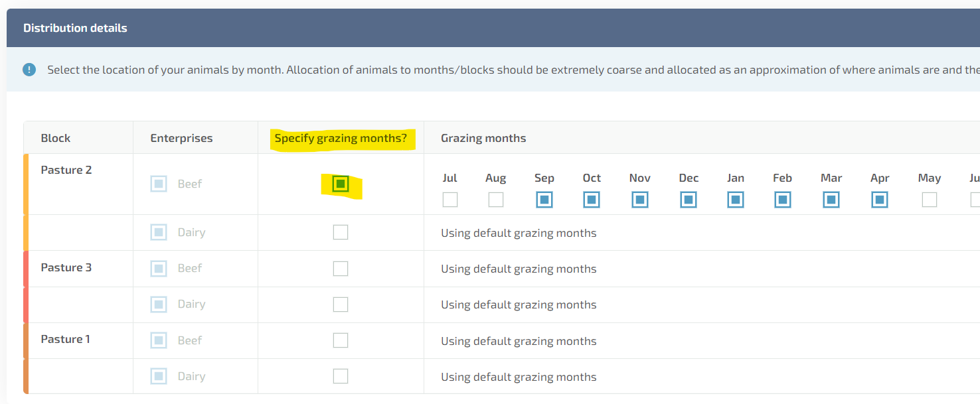
Task: Enable Specify grazing months for Pasture 1 Beef
Action: click(x=341, y=340)
